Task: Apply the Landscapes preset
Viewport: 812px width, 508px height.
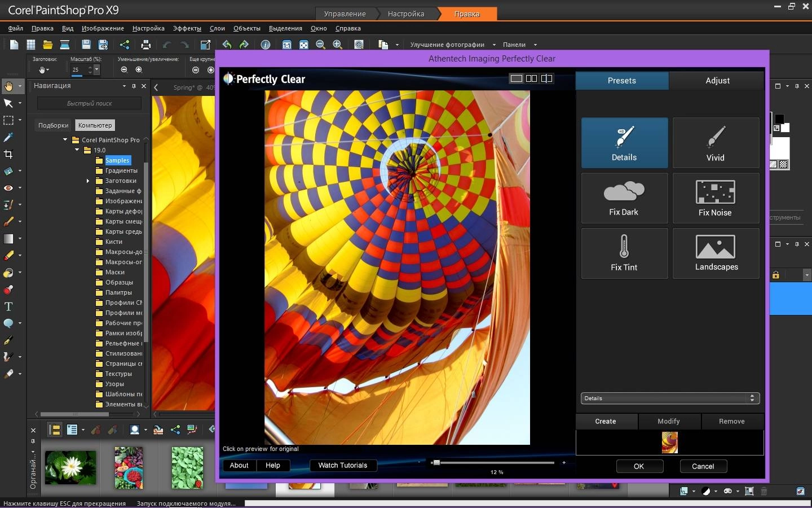Action: click(x=716, y=253)
